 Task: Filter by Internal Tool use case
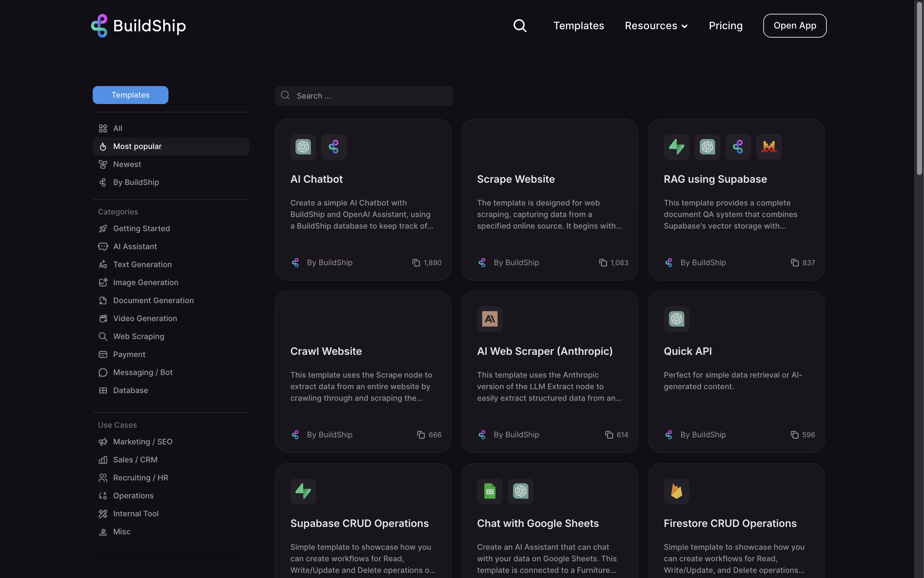click(x=171, y=514)
